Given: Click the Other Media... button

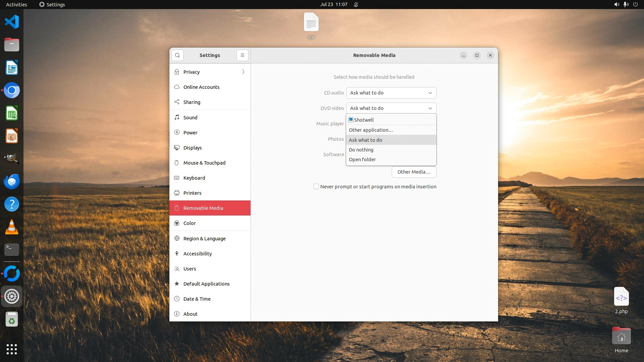Looking at the screenshot, I should click(414, 172).
